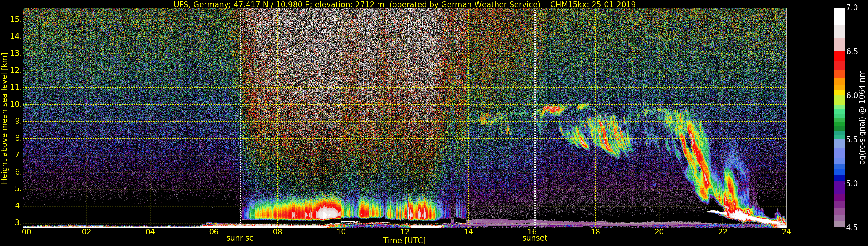Click the colorbar value '7.0'

click(852, 8)
